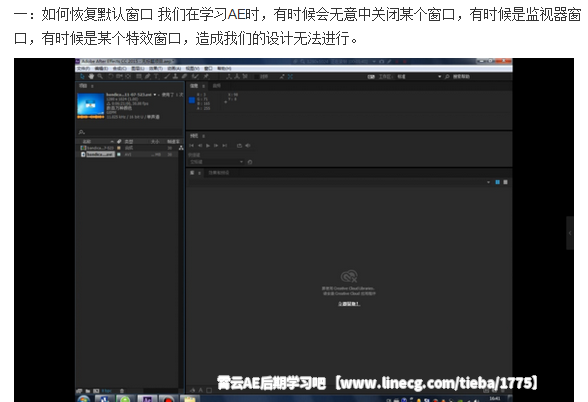Viewport: 588px width, 402px height.
Task: Jump to last frame in Preview panel
Action: point(225,146)
